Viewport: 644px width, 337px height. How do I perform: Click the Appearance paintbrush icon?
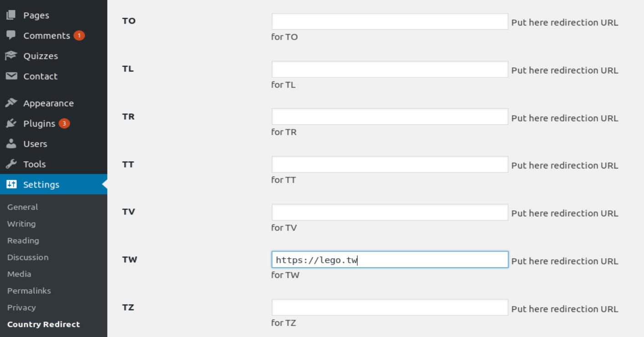(x=11, y=103)
